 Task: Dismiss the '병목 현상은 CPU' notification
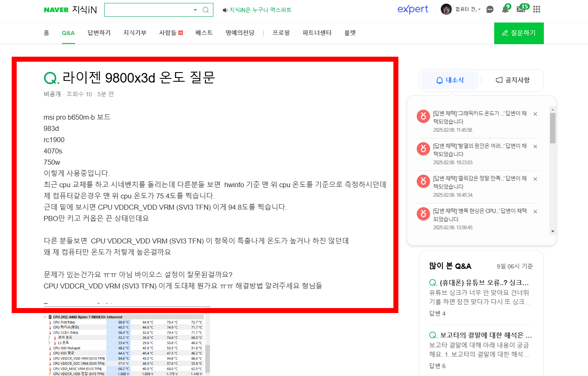pos(535,211)
